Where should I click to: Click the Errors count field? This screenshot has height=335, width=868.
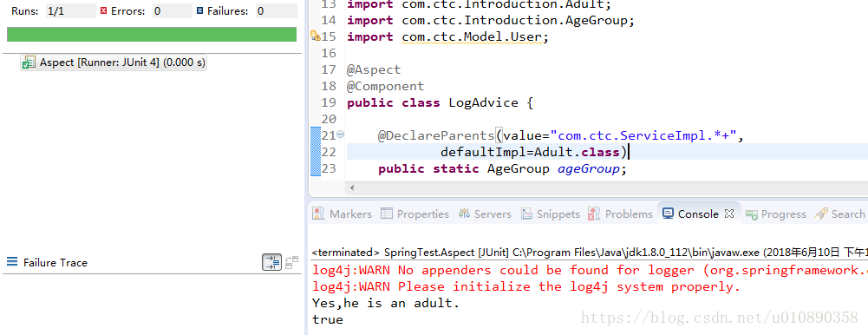[x=173, y=10]
